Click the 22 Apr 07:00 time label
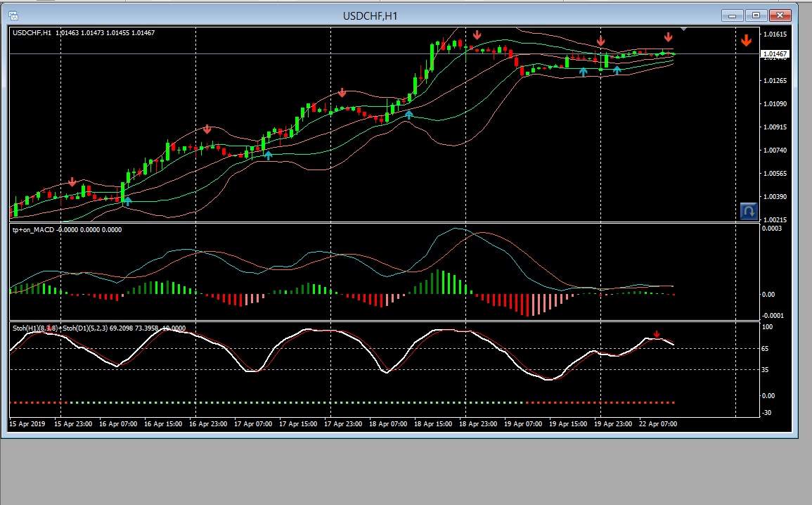The width and height of the screenshot is (812, 505). 658,423
